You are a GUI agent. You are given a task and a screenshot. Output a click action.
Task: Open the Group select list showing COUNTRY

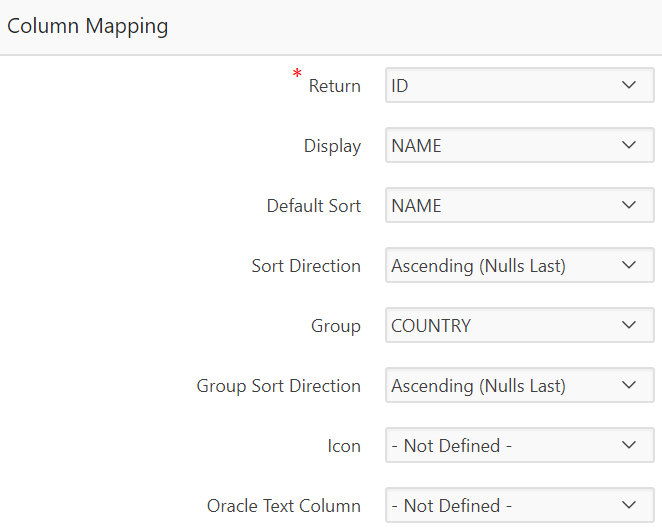point(500,326)
